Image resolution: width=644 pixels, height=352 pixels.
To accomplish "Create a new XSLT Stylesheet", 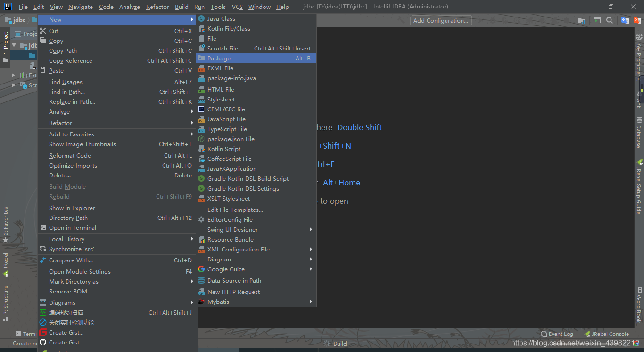I will click(x=256, y=198).
